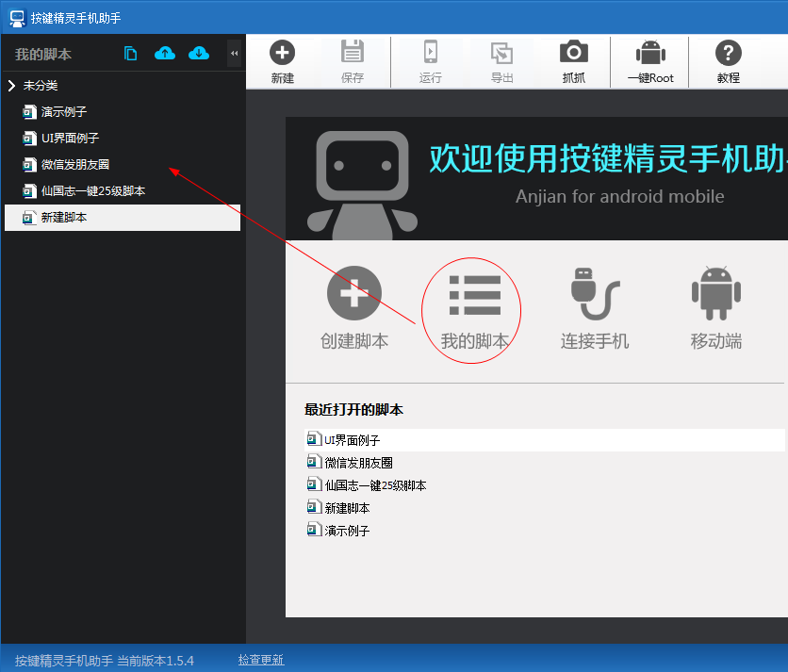Click the 保存 save floppy icon
This screenshot has height=672, width=788.
[x=353, y=51]
